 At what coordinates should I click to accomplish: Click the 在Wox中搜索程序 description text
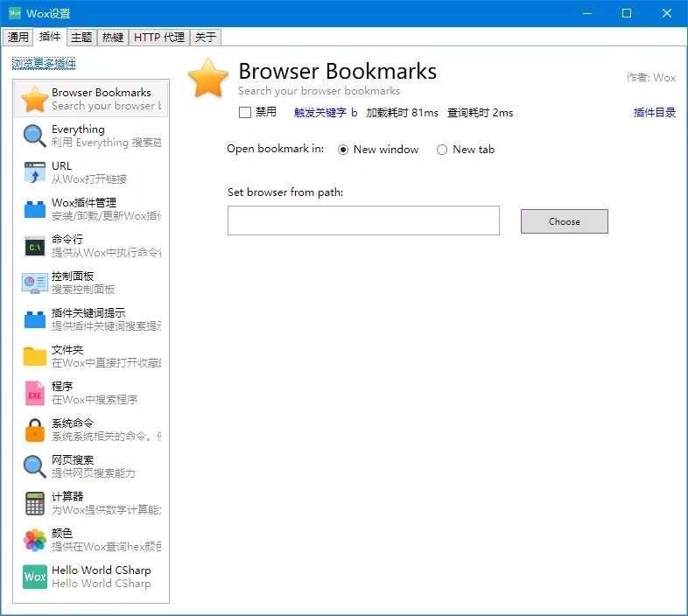point(95,399)
